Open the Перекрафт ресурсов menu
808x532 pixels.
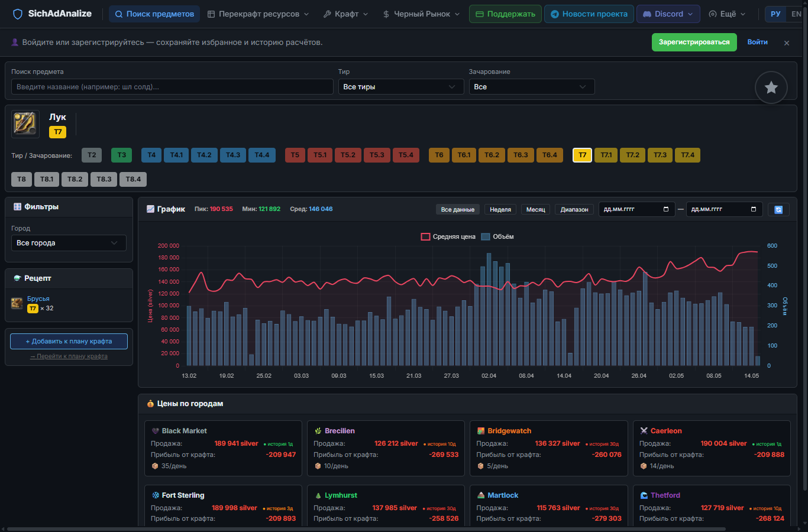tap(258, 14)
